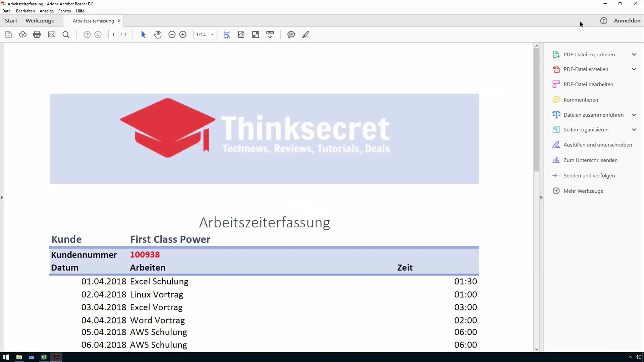The image size is (644, 362).
Task: Open Seiten organisieren tool
Action: pos(586,130)
